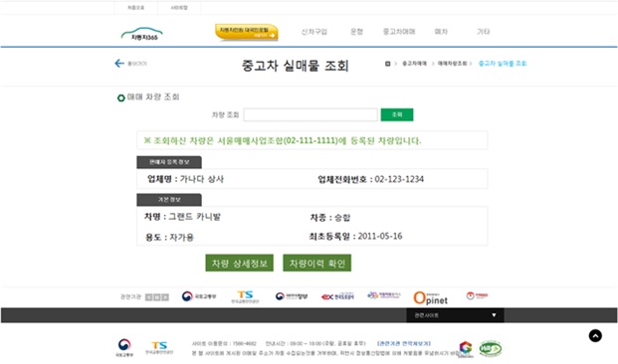The width and height of the screenshot is (618, 364).
Task: Open the 국토교통부 logo in carousel
Action: pos(199,296)
